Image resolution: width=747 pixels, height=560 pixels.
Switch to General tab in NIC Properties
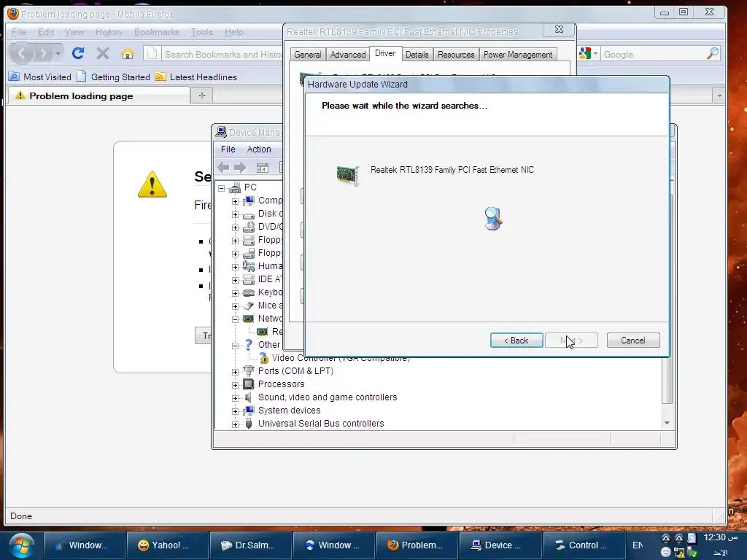click(x=308, y=55)
